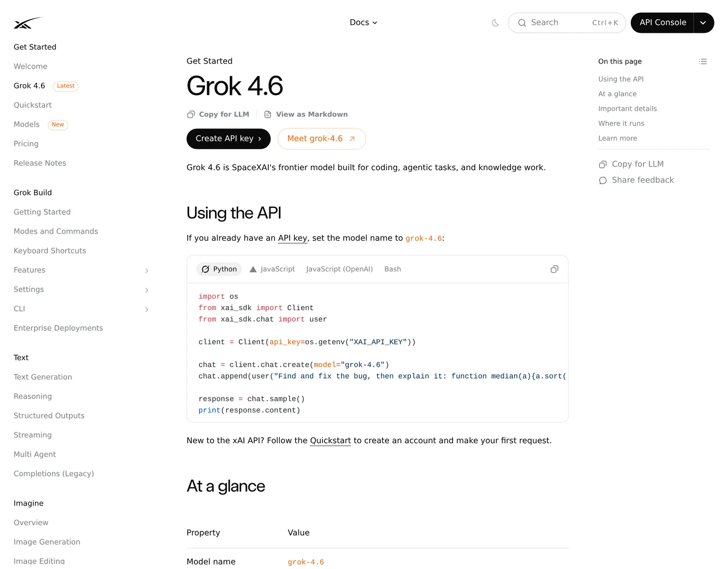Expand API Console dropdown arrow

704,23
